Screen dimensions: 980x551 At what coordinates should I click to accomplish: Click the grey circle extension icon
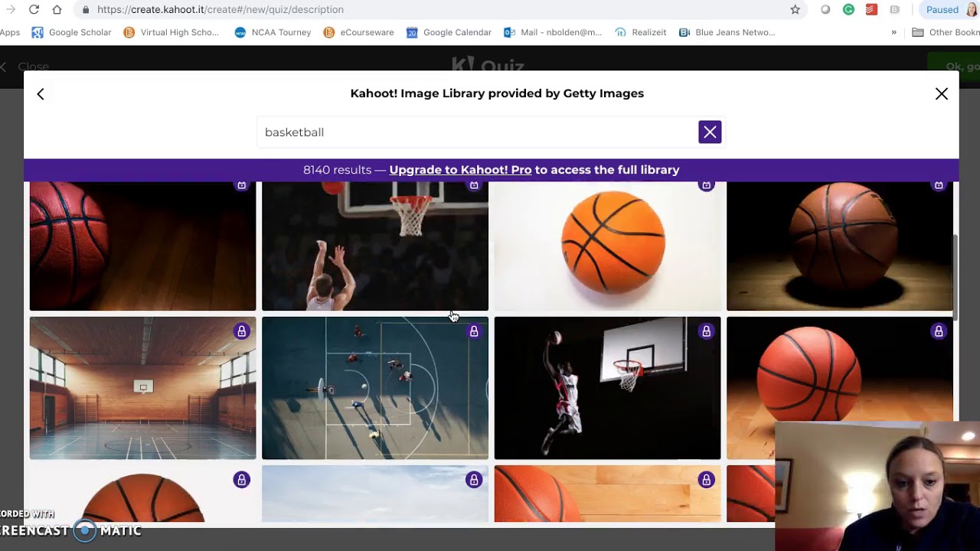click(x=825, y=10)
